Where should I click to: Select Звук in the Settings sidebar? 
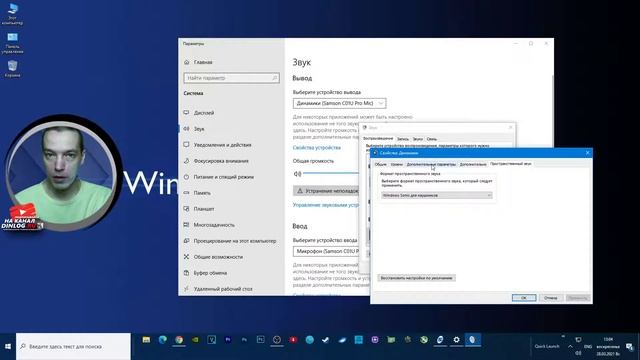point(199,129)
